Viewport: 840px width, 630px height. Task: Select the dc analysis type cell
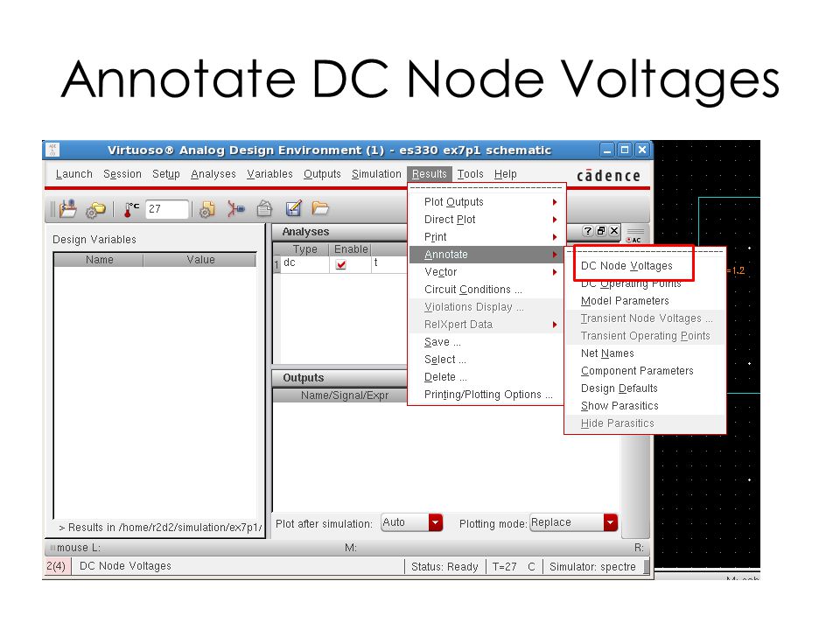(304, 264)
